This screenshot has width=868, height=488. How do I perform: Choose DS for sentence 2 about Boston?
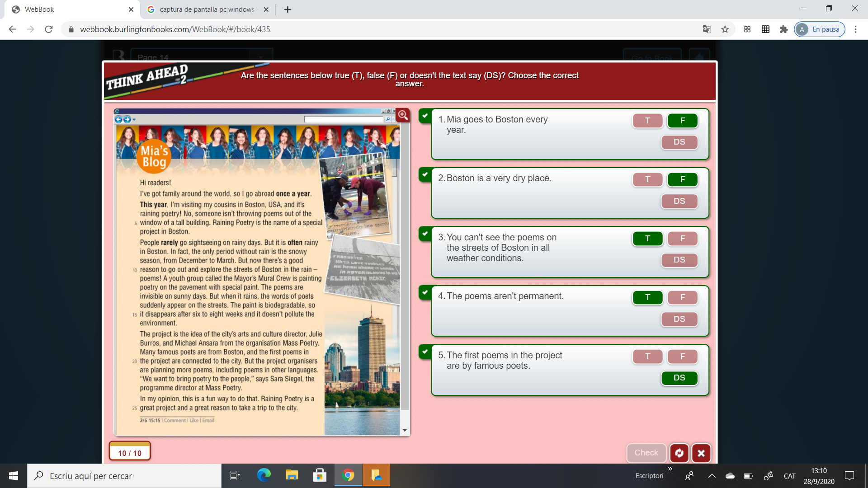[x=679, y=201]
